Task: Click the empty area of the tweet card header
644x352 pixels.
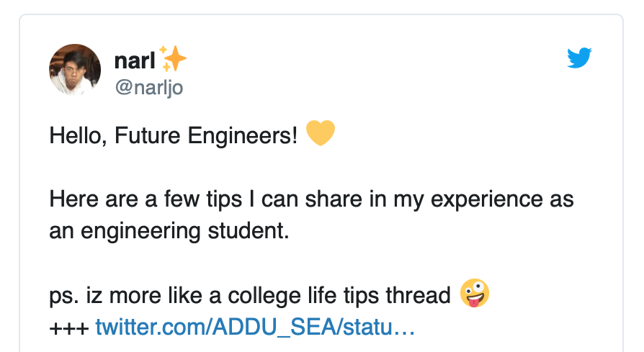Action: pos(370,70)
